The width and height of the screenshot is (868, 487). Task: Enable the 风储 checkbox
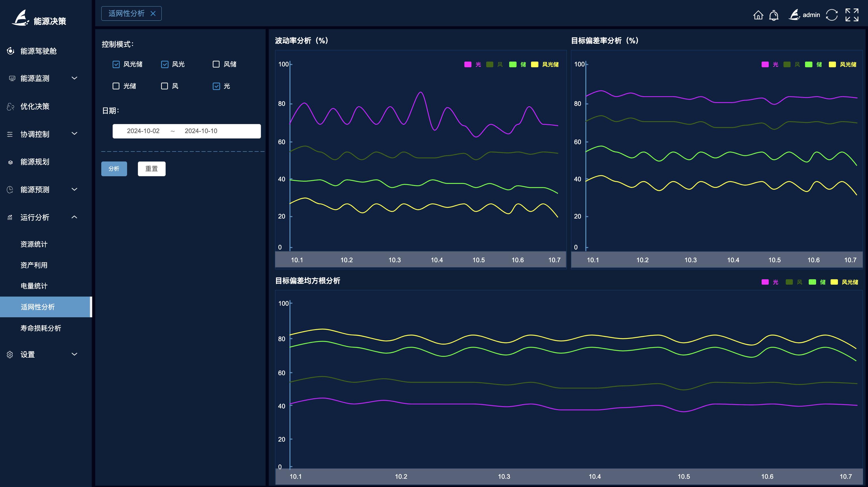(216, 64)
